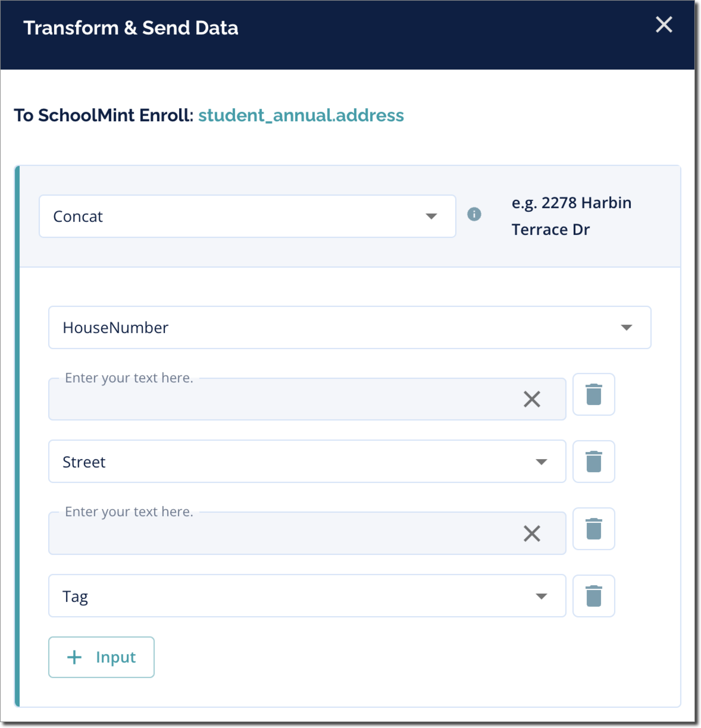Clear the text input below HouseNumber
Screen dimensions: 701x728
pos(531,399)
